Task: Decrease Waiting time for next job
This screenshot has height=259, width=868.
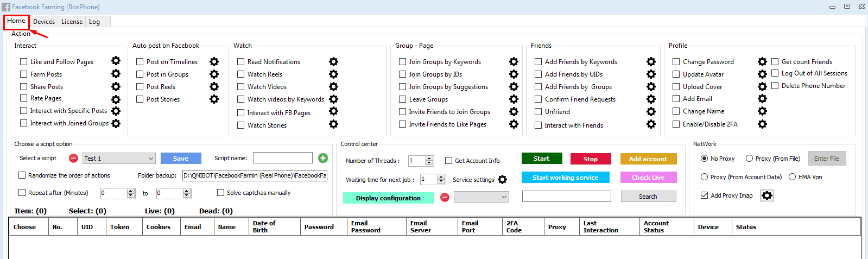Action: 441,182
